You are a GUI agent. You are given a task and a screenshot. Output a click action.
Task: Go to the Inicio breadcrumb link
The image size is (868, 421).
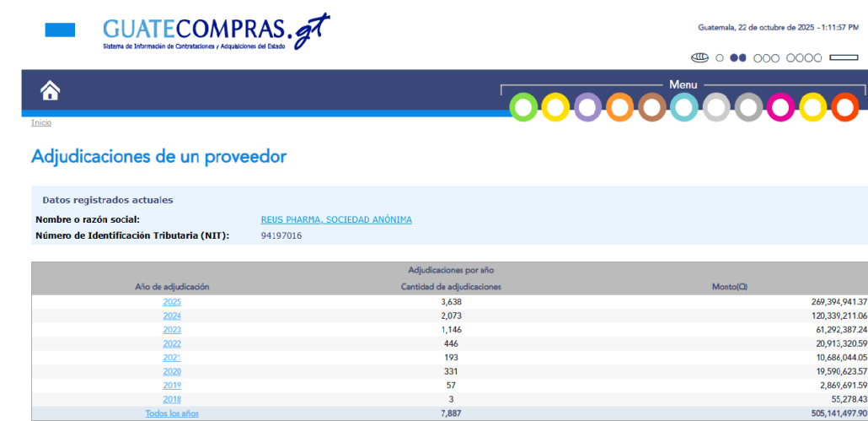(41, 123)
